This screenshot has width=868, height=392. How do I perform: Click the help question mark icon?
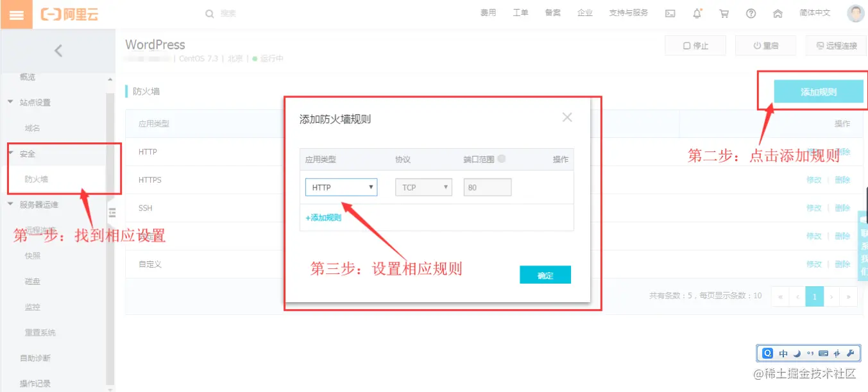tap(751, 13)
